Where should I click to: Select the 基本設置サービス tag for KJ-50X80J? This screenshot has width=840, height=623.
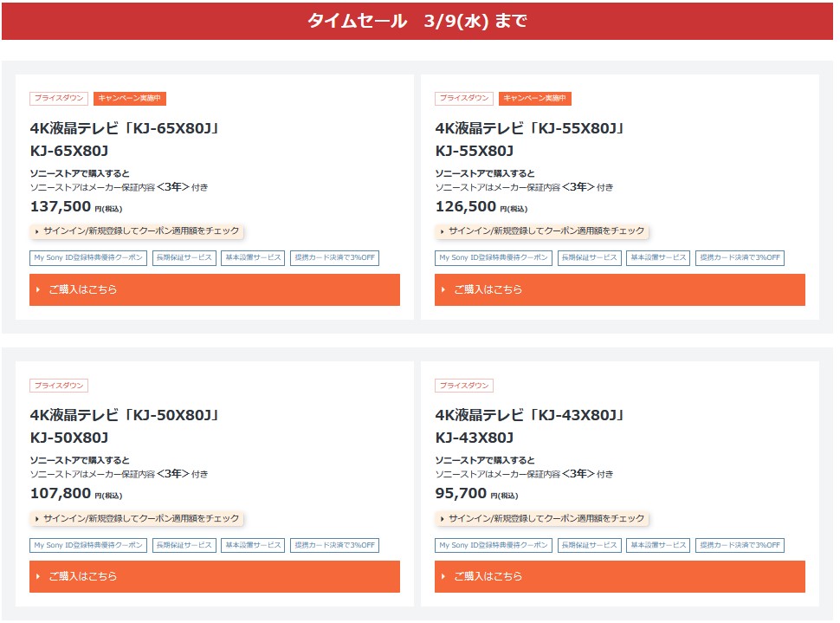[253, 545]
